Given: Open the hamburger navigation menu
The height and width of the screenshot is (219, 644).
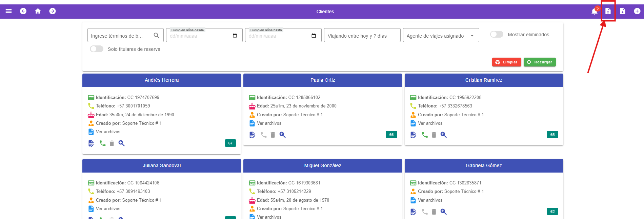Looking at the screenshot, I should [x=9, y=11].
